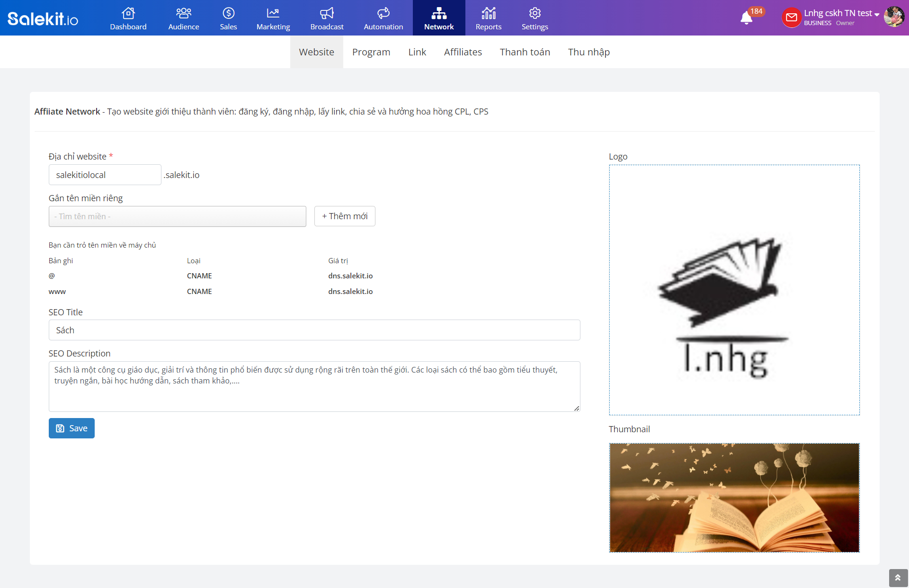Screen dimensions: 909x588
Task: Click the Giá trị column header
Action: click(338, 261)
